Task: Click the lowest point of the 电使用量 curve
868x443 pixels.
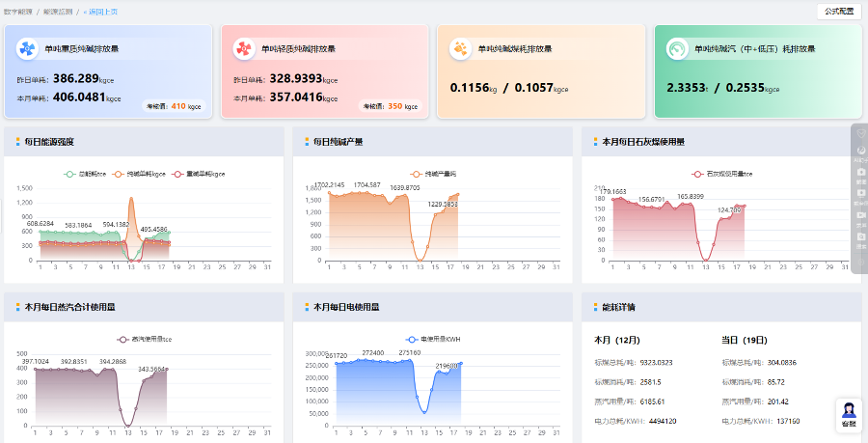Action: click(x=424, y=412)
